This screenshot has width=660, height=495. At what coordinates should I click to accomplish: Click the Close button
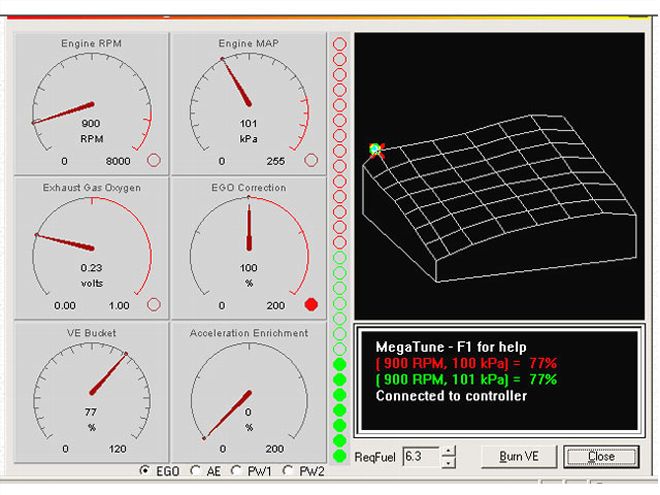pyautogui.click(x=601, y=457)
